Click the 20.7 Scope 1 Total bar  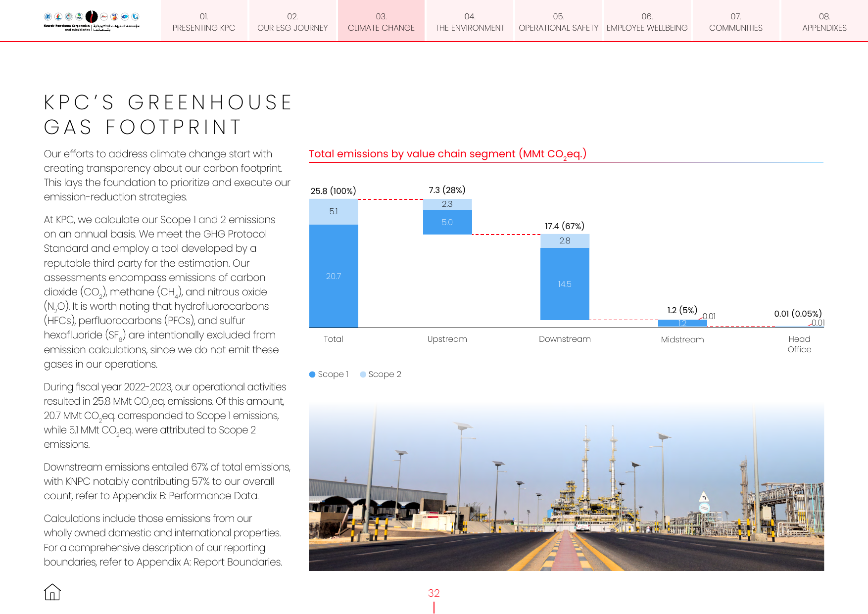click(334, 276)
